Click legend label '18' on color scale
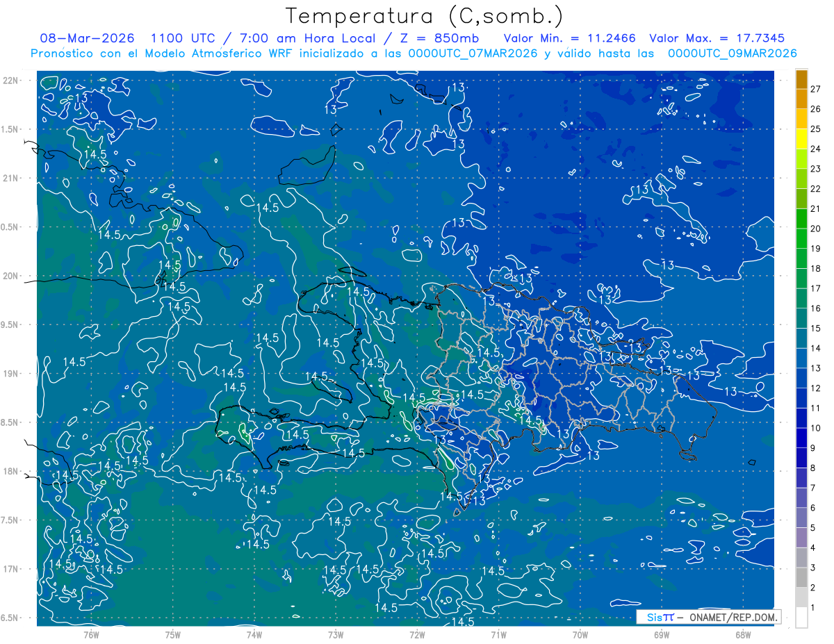The height and width of the screenshot is (644, 834). pyautogui.click(x=816, y=268)
